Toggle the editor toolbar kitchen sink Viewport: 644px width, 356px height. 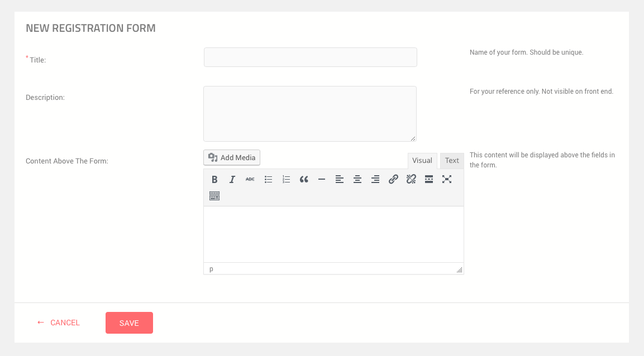[x=214, y=196]
